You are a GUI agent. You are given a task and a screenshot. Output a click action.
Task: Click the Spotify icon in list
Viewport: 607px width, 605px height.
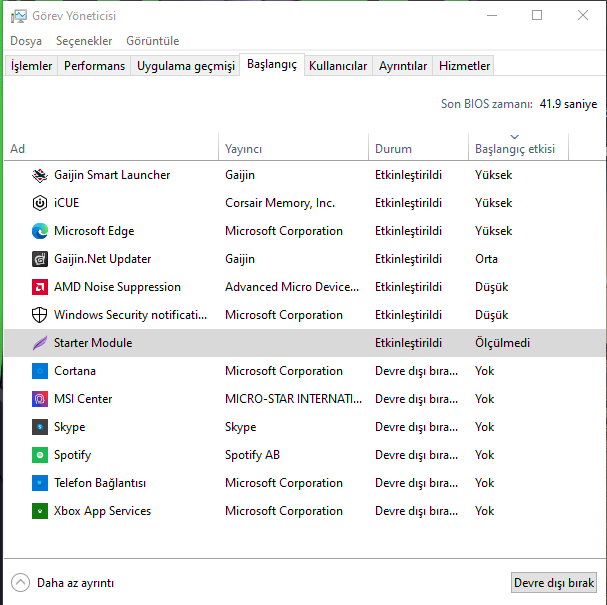[40, 455]
